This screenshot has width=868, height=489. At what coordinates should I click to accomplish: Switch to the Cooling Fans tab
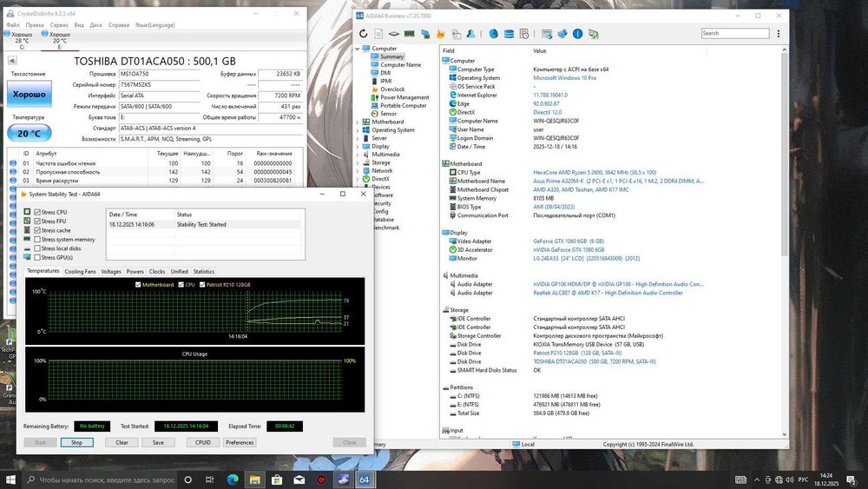click(x=80, y=271)
